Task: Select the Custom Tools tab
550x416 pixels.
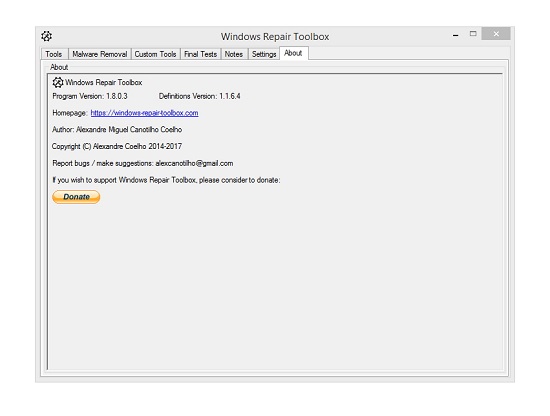Action: tap(155, 54)
